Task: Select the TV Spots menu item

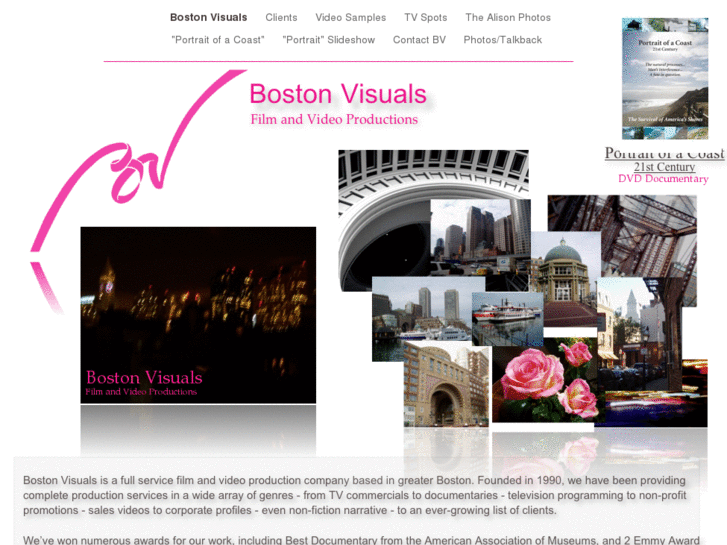Action: (426, 18)
